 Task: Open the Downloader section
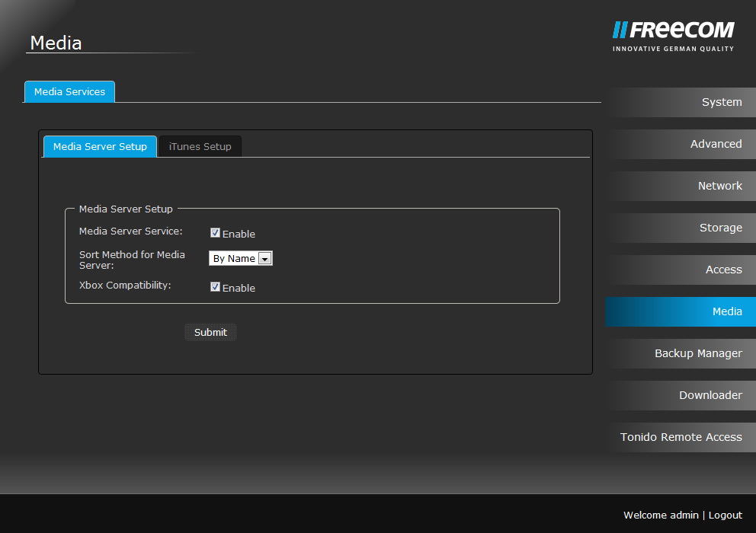pos(681,396)
